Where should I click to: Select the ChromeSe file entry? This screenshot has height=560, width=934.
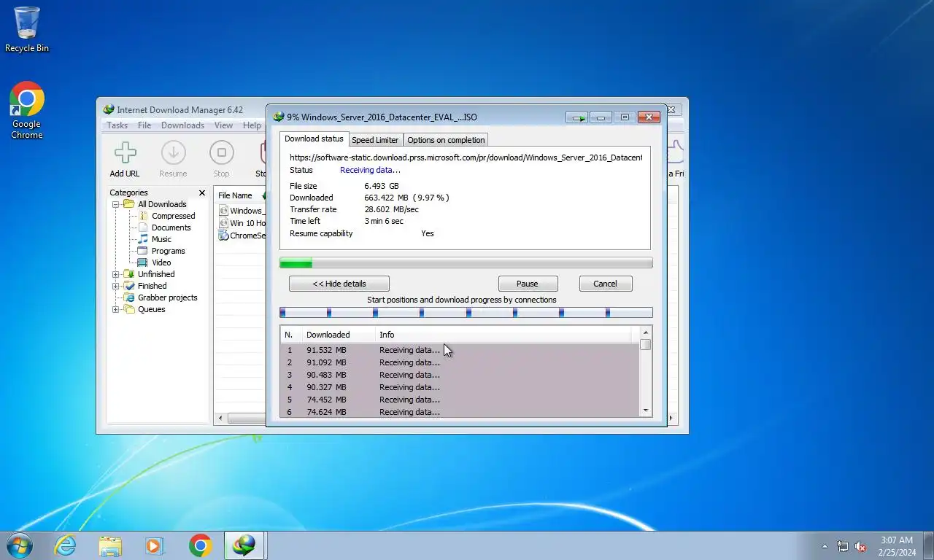coord(242,236)
